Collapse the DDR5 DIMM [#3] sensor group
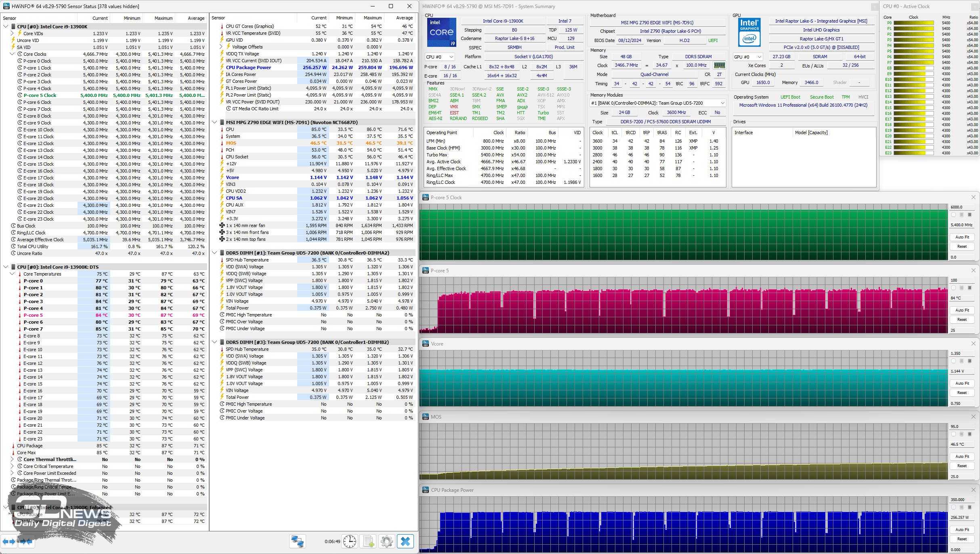The image size is (980, 554). tap(214, 342)
